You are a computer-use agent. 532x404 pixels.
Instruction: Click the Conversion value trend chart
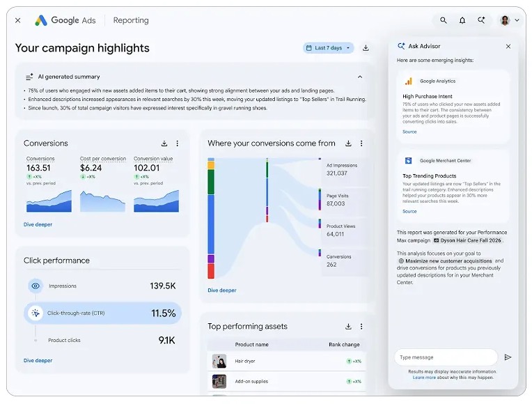tap(157, 201)
